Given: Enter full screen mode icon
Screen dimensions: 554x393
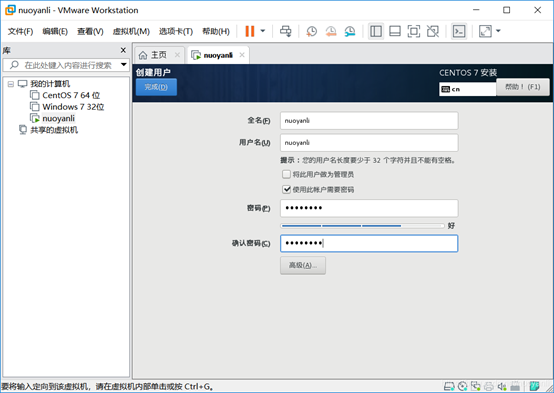Looking at the screenshot, I should click(x=414, y=31).
